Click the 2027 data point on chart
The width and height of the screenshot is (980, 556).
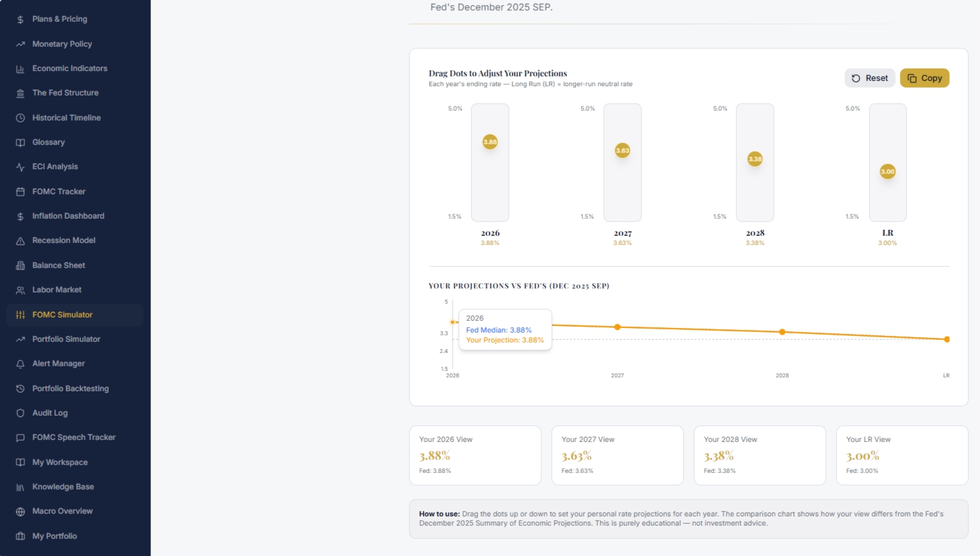click(x=618, y=327)
